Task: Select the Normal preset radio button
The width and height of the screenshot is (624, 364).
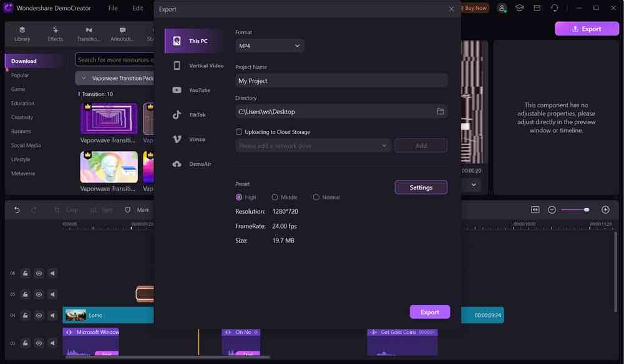Action: [x=316, y=197]
